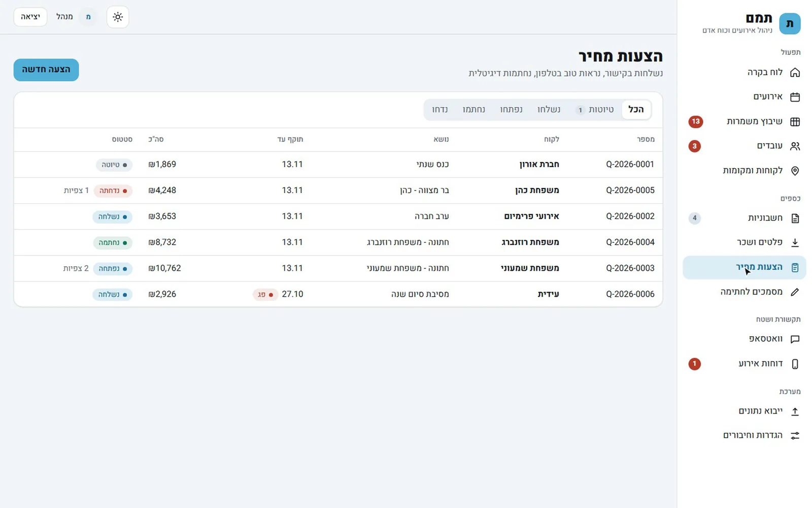
Task: Click the נפתחה status badge
Action: 113,268
